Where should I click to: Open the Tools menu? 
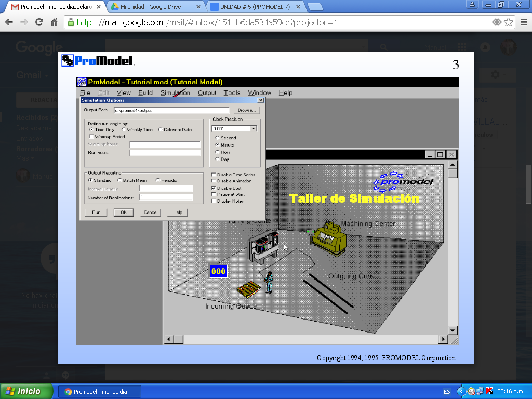tap(232, 92)
